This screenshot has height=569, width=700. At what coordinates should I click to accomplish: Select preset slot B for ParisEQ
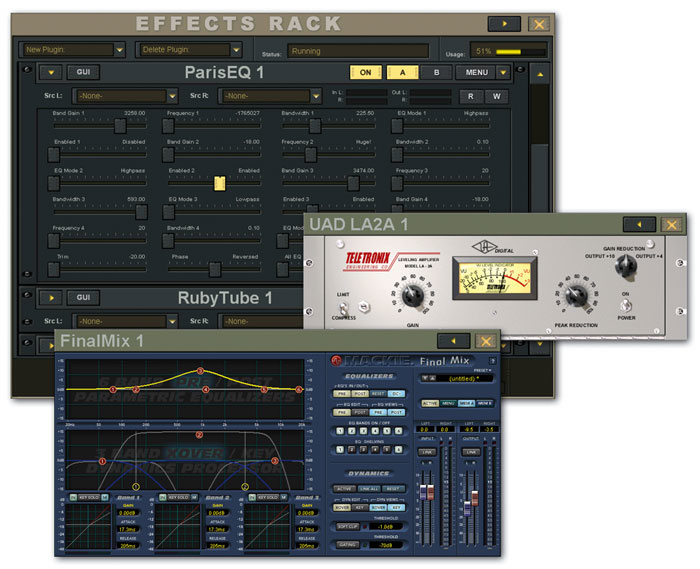(x=436, y=72)
